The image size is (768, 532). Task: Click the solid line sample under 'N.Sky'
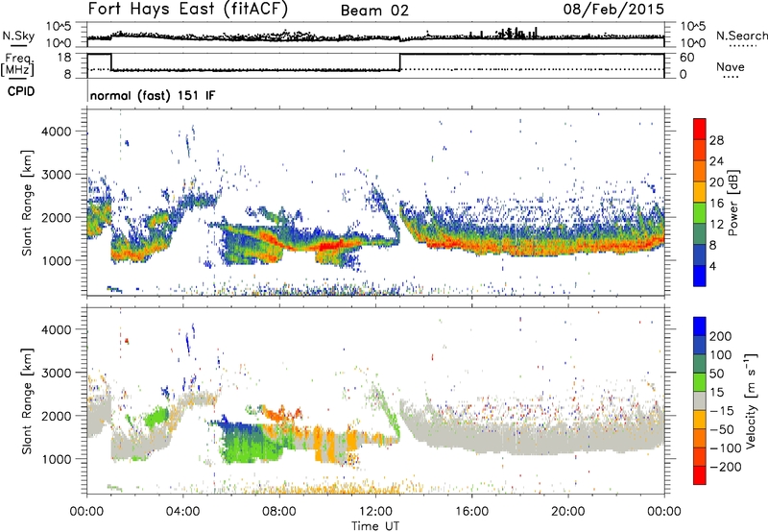click(x=18, y=46)
